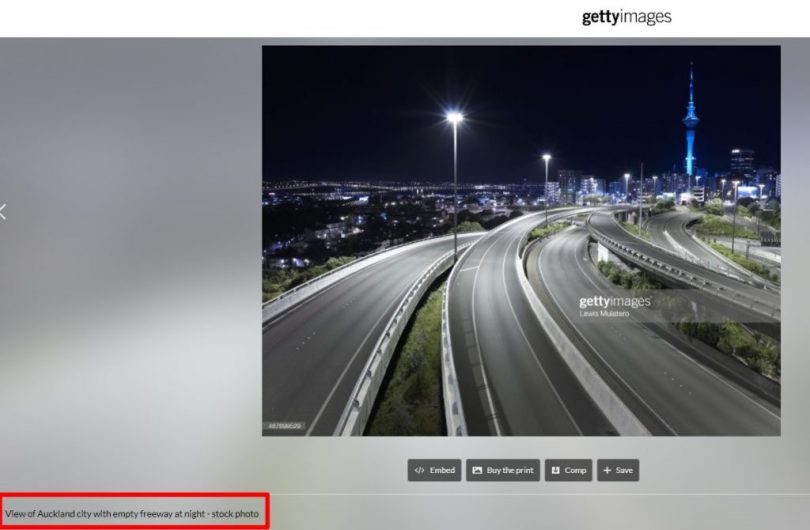The width and height of the screenshot is (810, 530).
Task: Click the image ID number on the photo
Action: coord(283,426)
